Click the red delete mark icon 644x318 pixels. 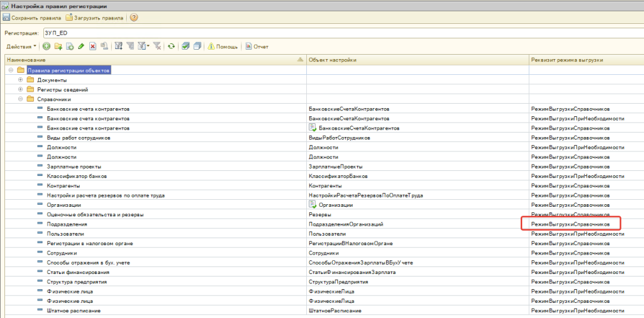coord(92,47)
